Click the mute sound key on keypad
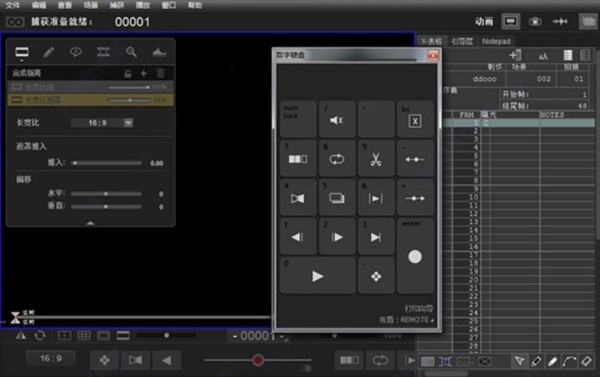 (x=337, y=120)
